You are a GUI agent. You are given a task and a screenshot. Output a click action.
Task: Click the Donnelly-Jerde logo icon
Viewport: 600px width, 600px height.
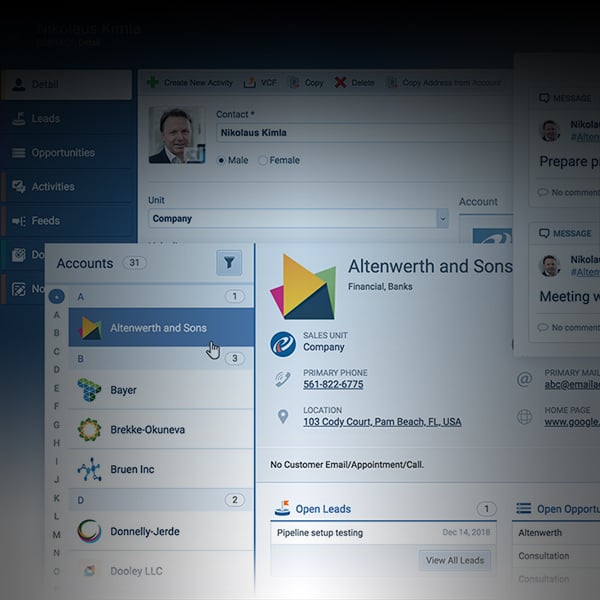click(89, 531)
